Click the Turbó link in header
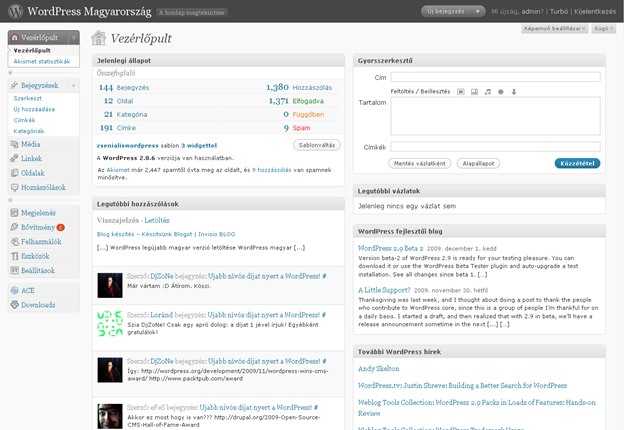 pyautogui.click(x=559, y=12)
